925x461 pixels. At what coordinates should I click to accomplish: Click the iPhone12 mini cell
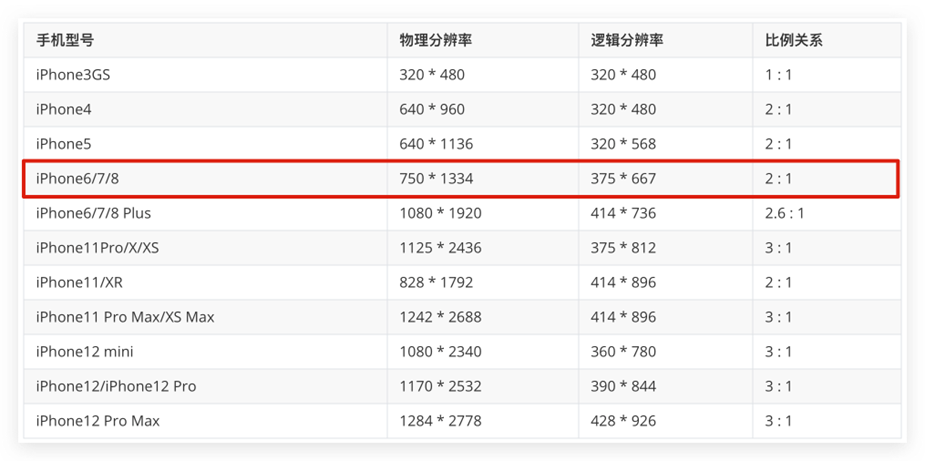pyautogui.click(x=85, y=352)
